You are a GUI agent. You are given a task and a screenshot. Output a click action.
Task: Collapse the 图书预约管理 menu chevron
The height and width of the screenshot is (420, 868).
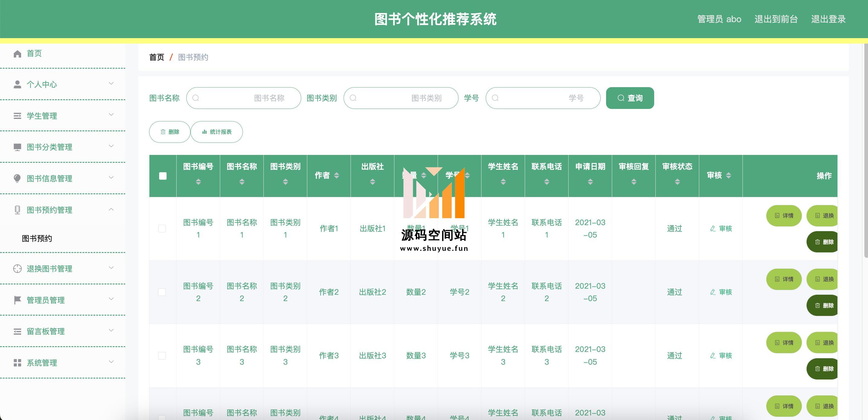pyautogui.click(x=111, y=209)
